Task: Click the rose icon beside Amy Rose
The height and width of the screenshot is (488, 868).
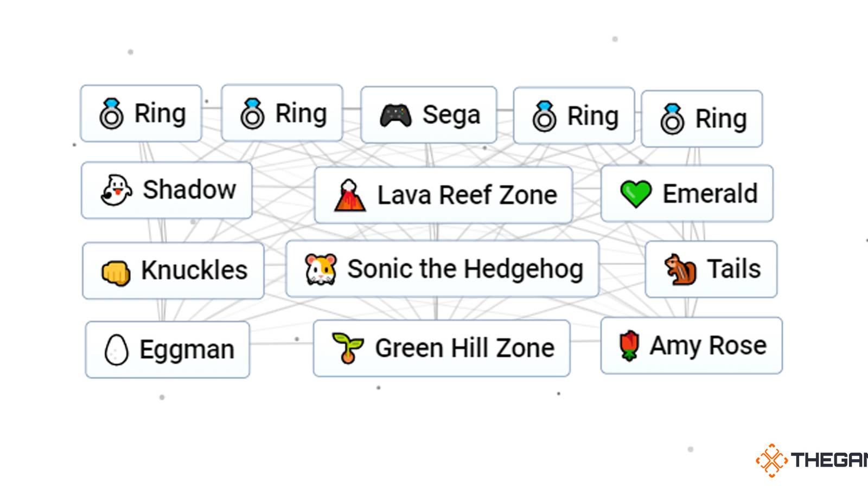Action: (x=628, y=345)
